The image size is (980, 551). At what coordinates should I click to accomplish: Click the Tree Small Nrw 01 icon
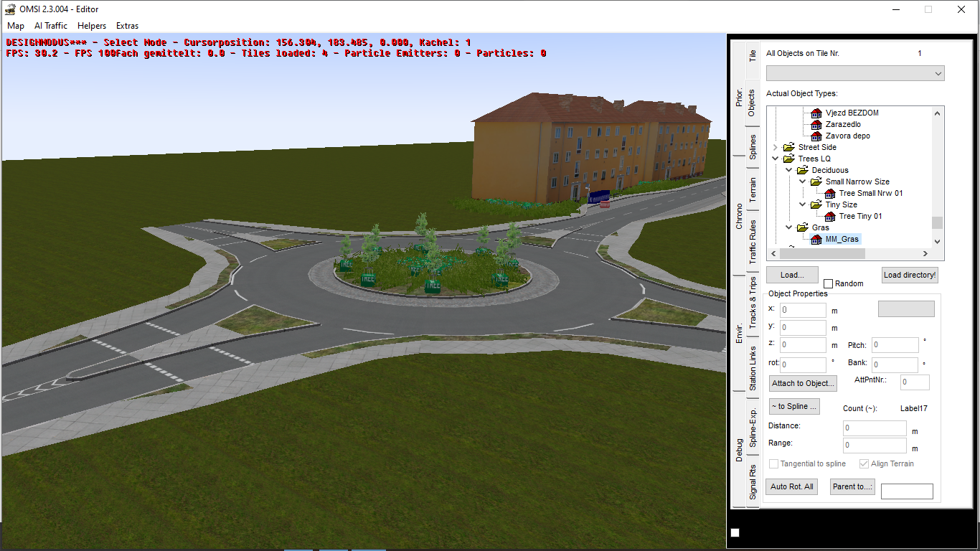click(830, 194)
